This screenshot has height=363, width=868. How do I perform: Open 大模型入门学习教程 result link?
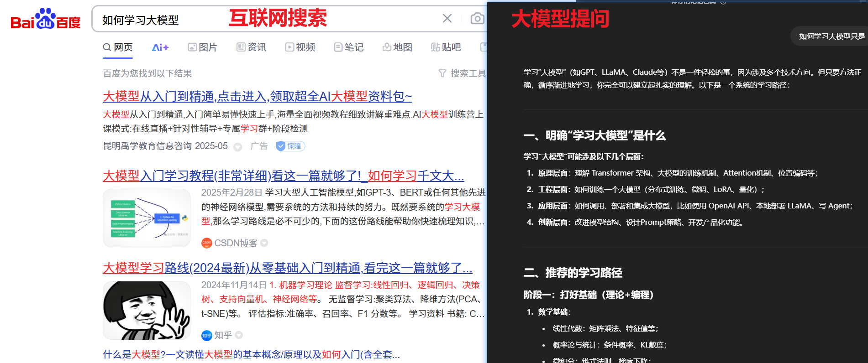(x=284, y=176)
